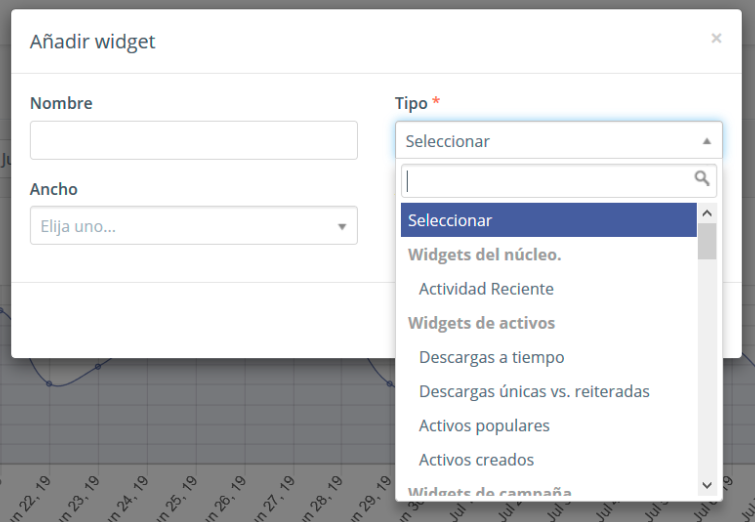
Task: Choose Activos creados from list
Action: pyautogui.click(x=476, y=460)
